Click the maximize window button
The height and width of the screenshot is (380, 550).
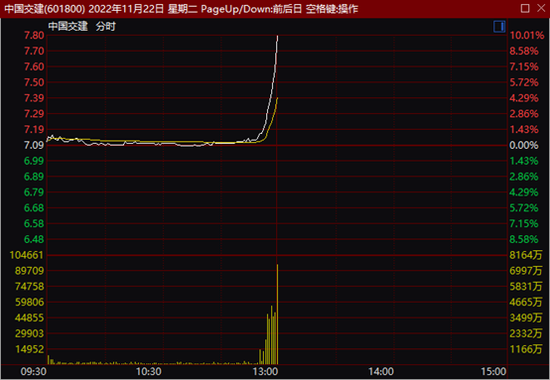point(525,8)
